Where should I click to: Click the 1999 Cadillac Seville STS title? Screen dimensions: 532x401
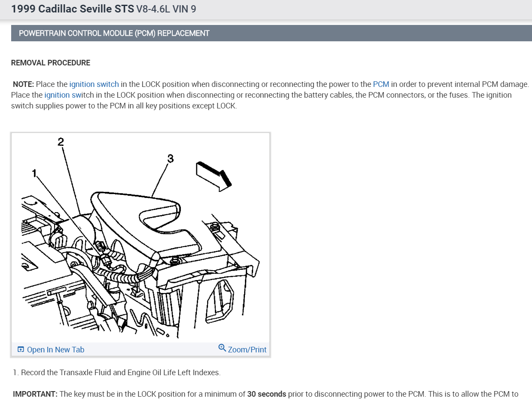click(x=73, y=9)
